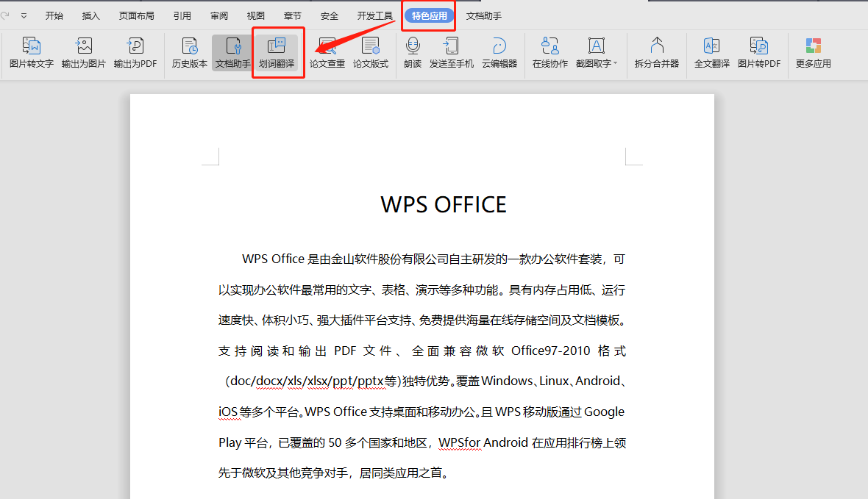Go to the 审阅 review tab
The height and width of the screenshot is (499, 868).
coord(219,16)
